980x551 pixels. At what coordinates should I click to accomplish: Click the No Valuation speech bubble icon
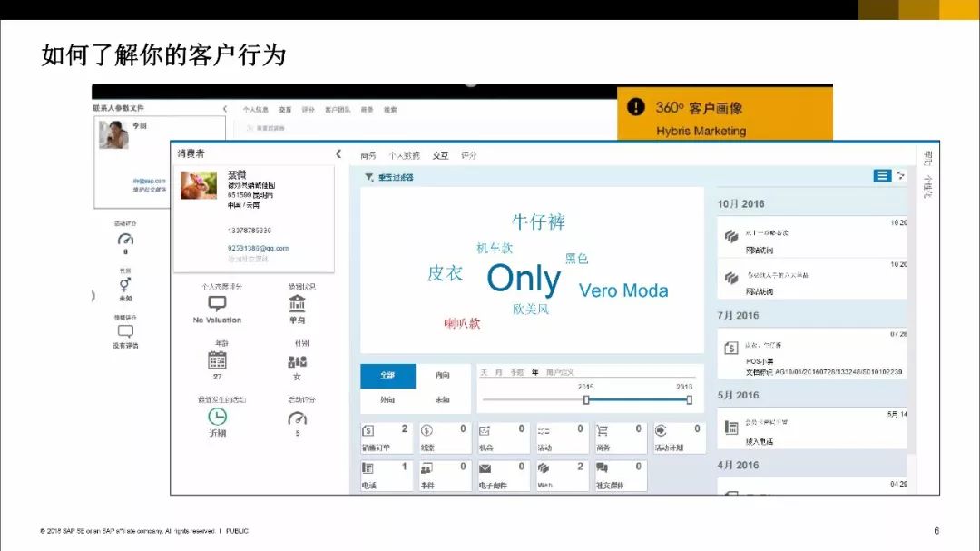coord(217,303)
